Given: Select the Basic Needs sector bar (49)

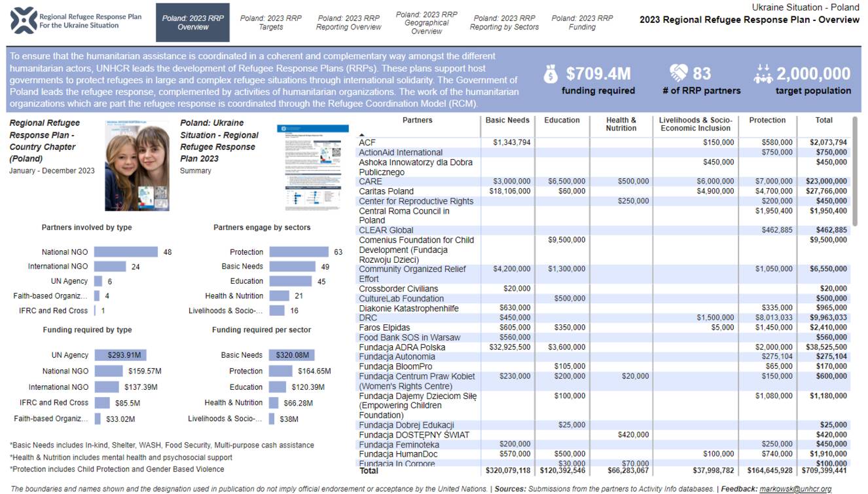Looking at the screenshot, I should click(x=292, y=267).
